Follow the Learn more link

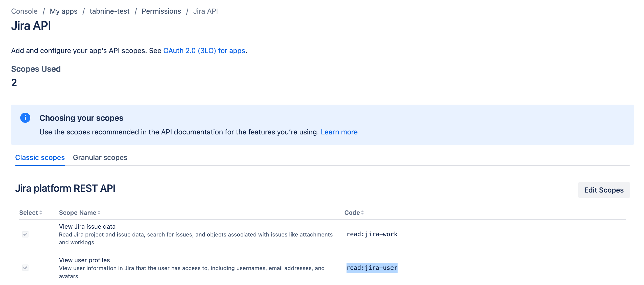point(339,132)
